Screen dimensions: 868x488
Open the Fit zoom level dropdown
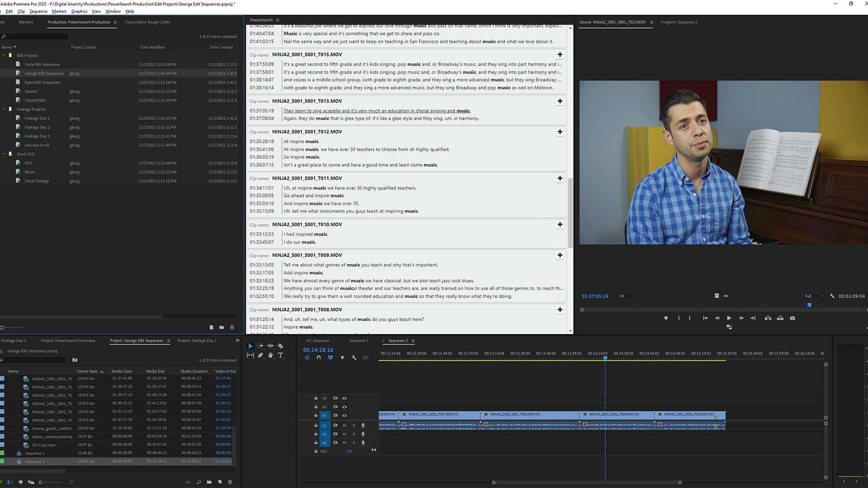pyautogui.click(x=629, y=296)
